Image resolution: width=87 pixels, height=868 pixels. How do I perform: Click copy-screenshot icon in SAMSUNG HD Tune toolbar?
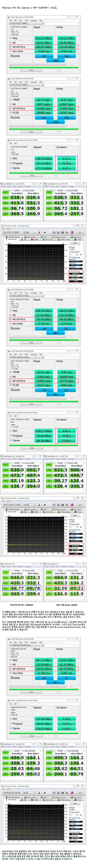[x=58, y=793]
